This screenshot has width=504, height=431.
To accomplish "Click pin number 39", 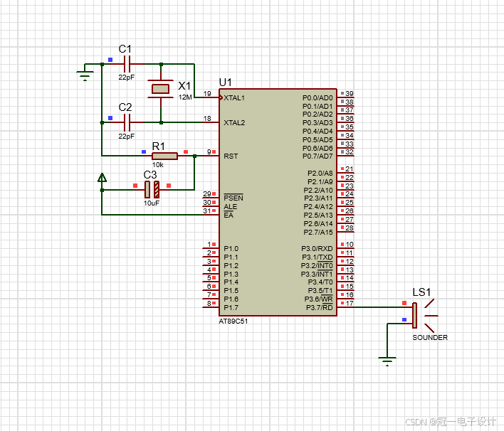I will 350,93.
